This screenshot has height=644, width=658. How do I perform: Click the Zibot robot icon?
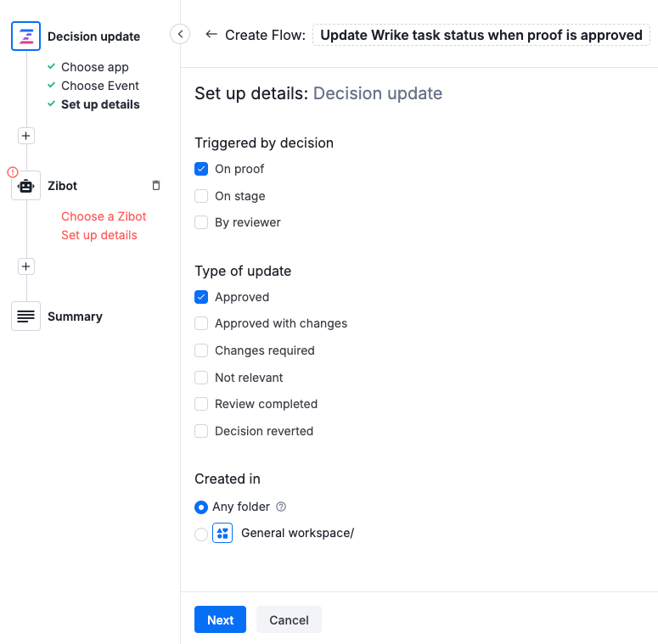coord(25,186)
